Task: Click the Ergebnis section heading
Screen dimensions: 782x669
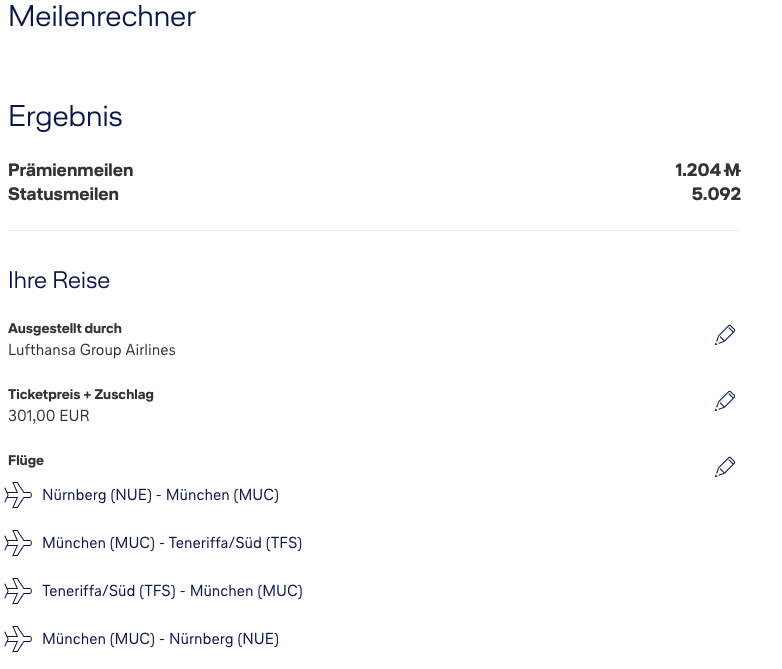Action: click(65, 117)
